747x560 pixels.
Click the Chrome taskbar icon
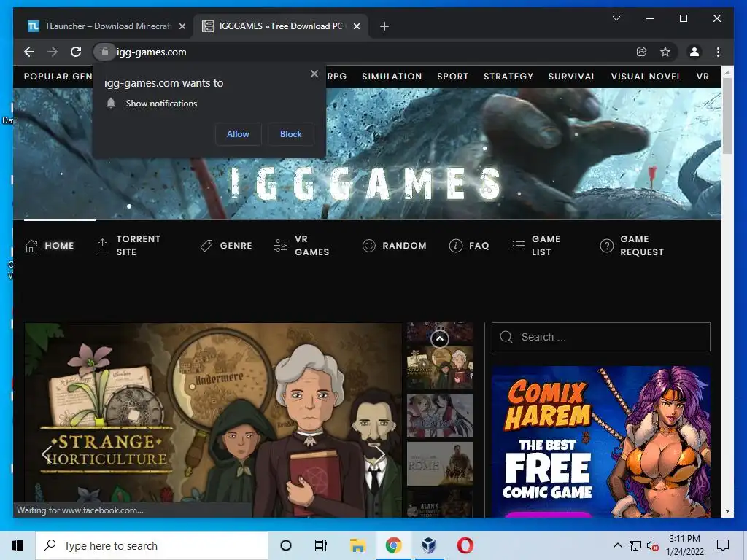393,545
